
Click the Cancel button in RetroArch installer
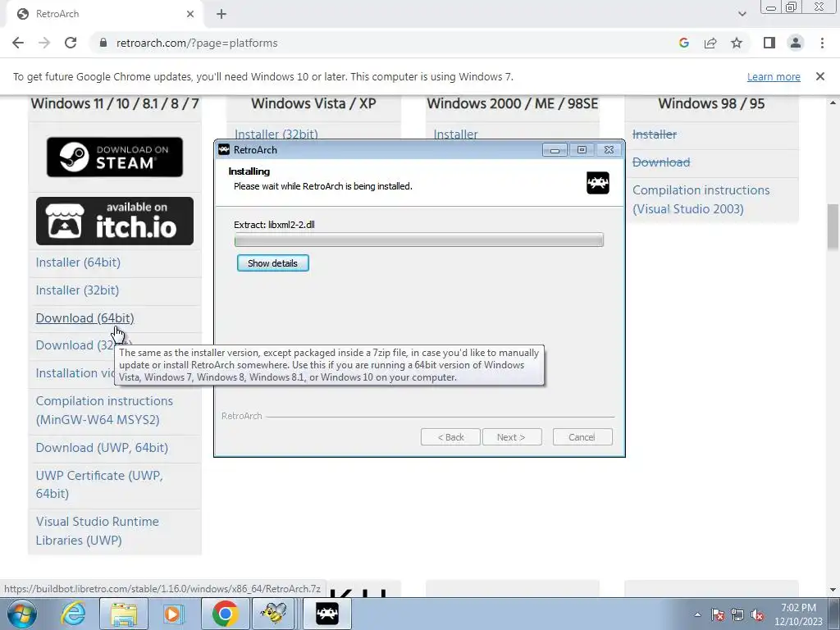(x=582, y=437)
